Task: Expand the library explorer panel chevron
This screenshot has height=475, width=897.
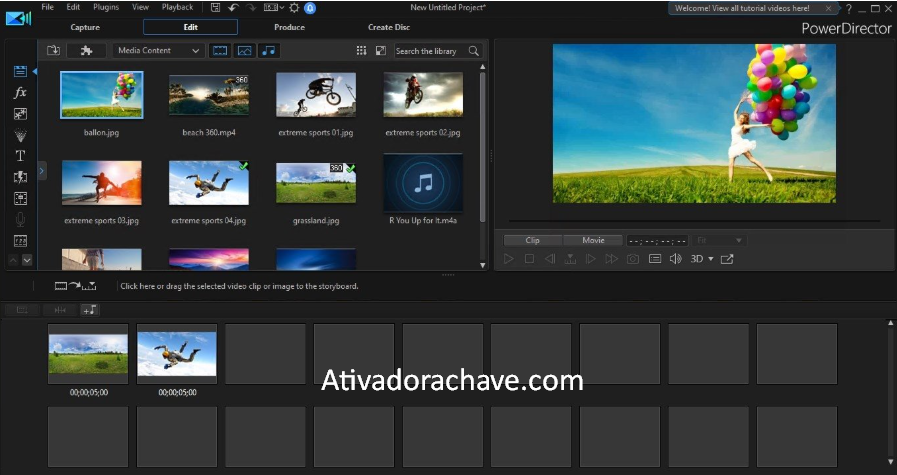Action: [x=42, y=171]
